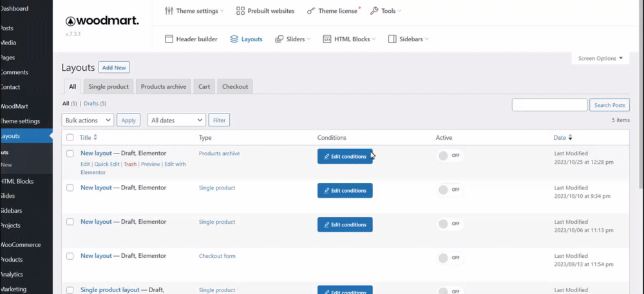Click the Theme license key icon
Screen dimensions: 644x294
[x=311, y=11]
